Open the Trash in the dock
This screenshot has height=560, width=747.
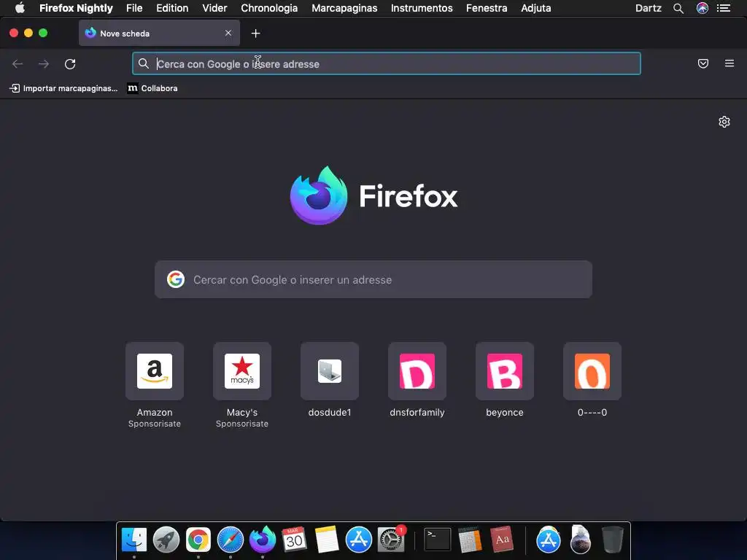pyautogui.click(x=612, y=540)
